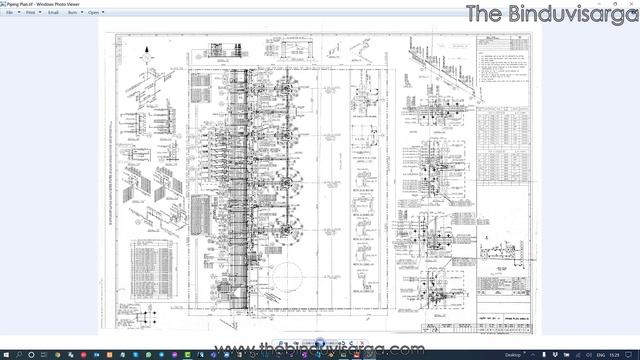Click the ENG language indicator
The width and height of the screenshot is (640, 360).
(601, 355)
